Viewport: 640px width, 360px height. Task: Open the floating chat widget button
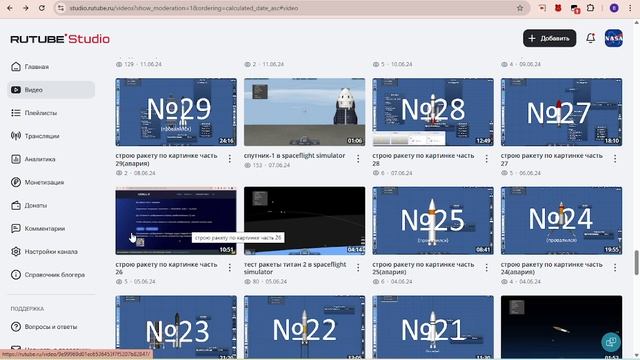[611, 342]
